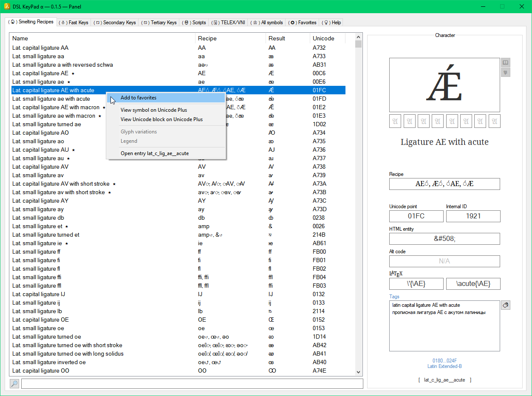Viewport: 532px width, 396px height.
Task: Click the tag icon next to Tags box
Action: pyautogui.click(x=505, y=305)
